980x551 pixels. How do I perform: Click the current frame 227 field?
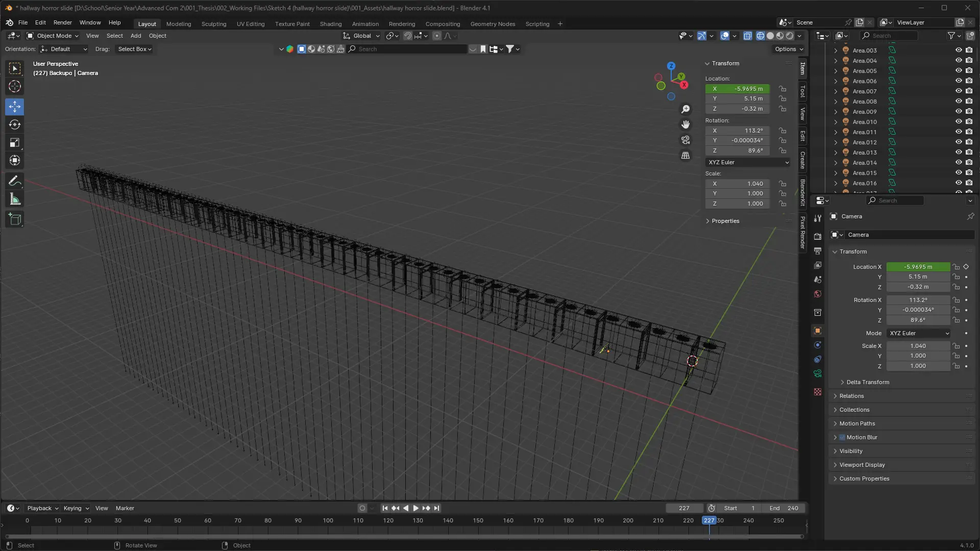(684, 508)
